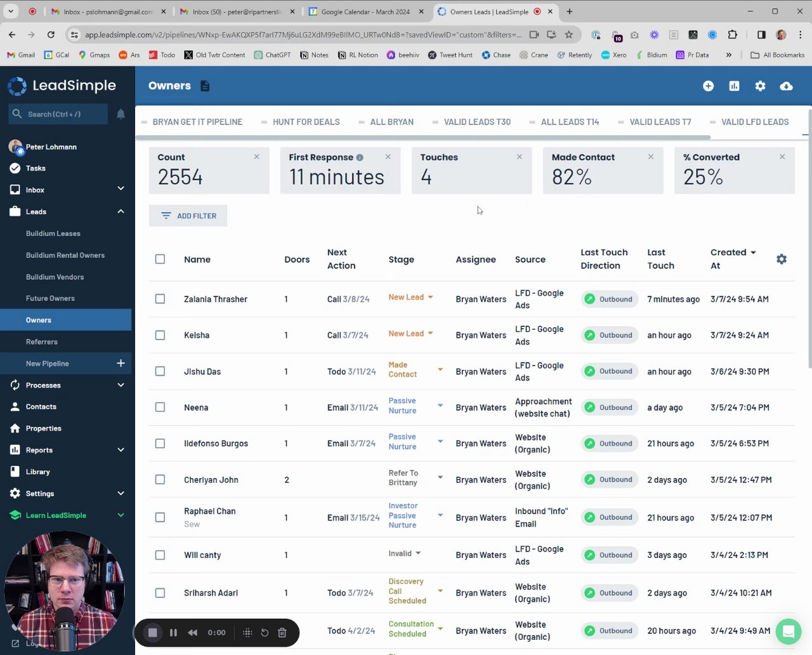Click the cloud download export icon
812x655 pixels.
click(x=786, y=86)
